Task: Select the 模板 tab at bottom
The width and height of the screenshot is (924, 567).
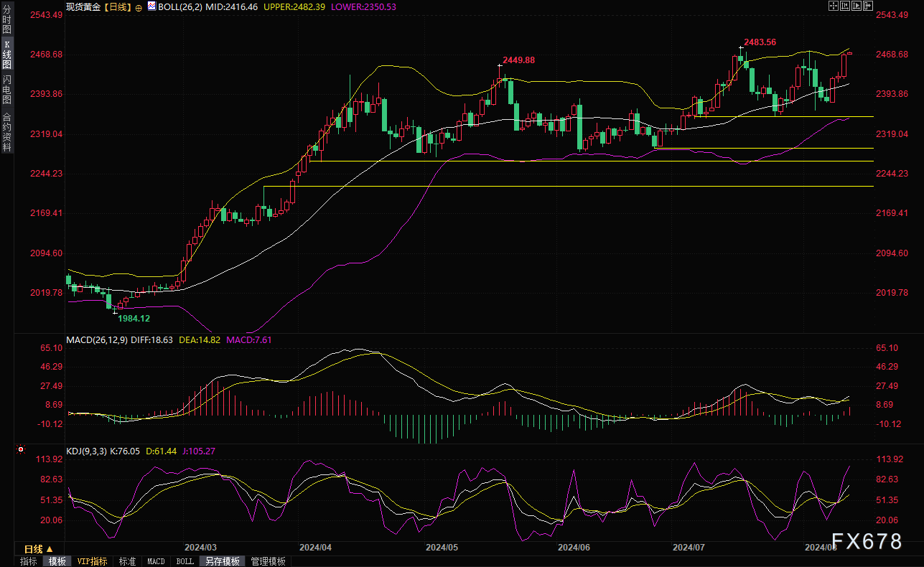Action: point(56,561)
